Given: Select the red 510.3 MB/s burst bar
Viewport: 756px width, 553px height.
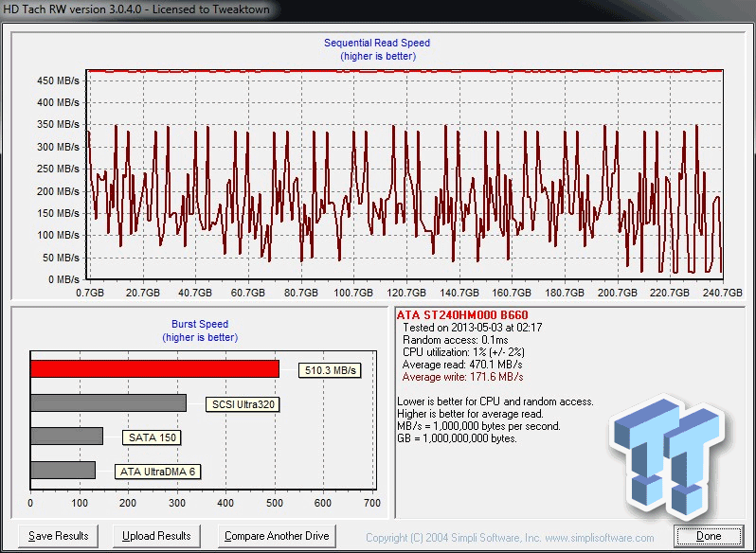Looking at the screenshot, I should pos(154,369).
